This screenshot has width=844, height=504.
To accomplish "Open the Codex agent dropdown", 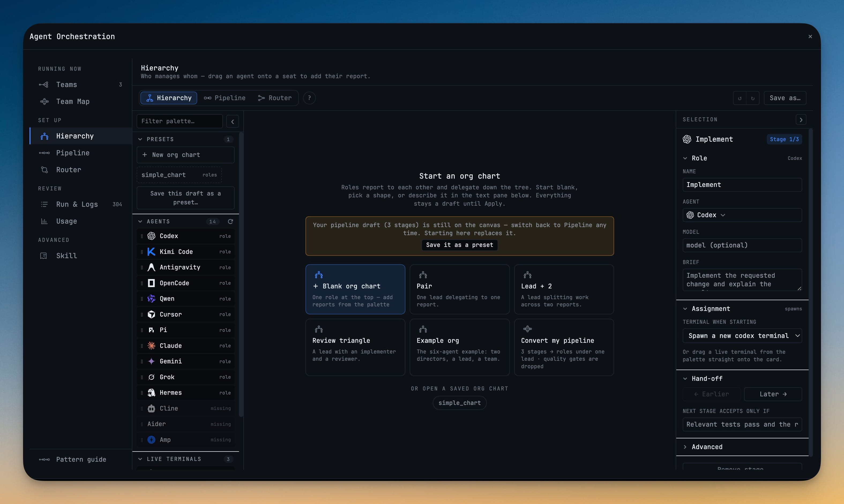I will 742,215.
